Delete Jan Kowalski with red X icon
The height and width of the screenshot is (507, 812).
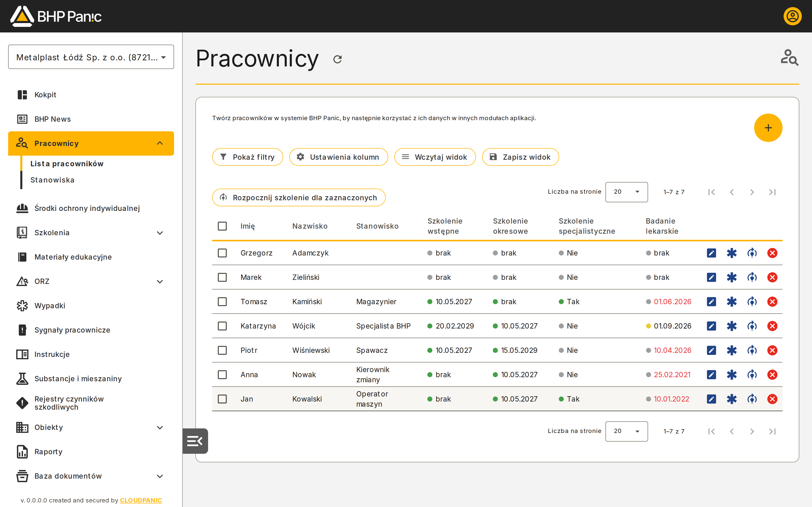772,399
